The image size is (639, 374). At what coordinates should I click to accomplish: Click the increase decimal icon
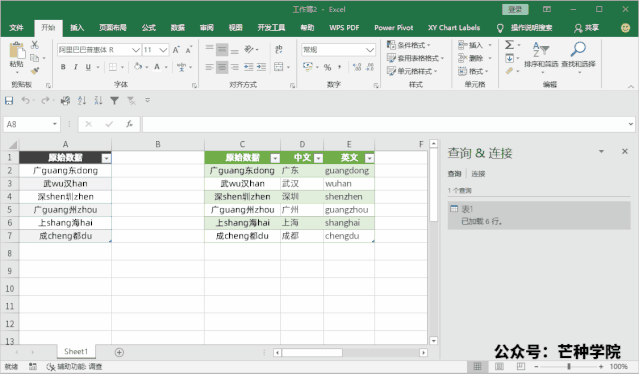pos(357,67)
